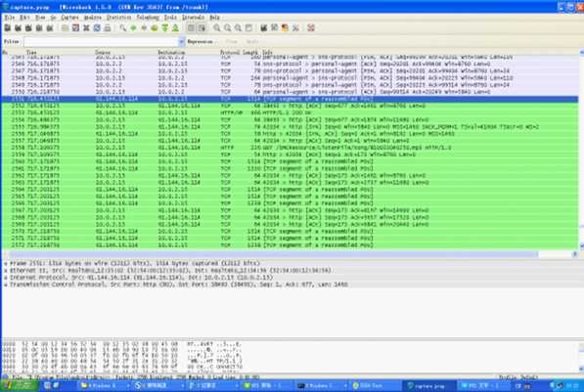The height and width of the screenshot is (392, 584).
Task: Select packet 2555 TCP SYN row
Action: [291, 127]
